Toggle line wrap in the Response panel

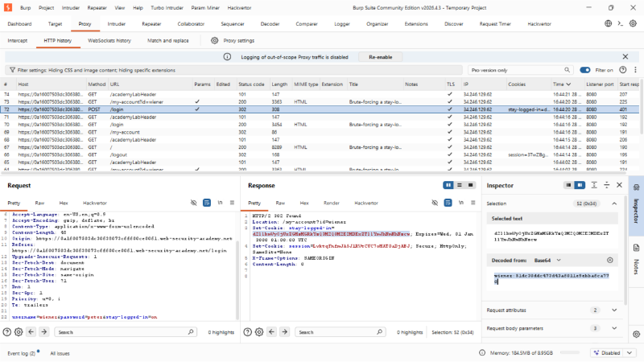[448, 203]
